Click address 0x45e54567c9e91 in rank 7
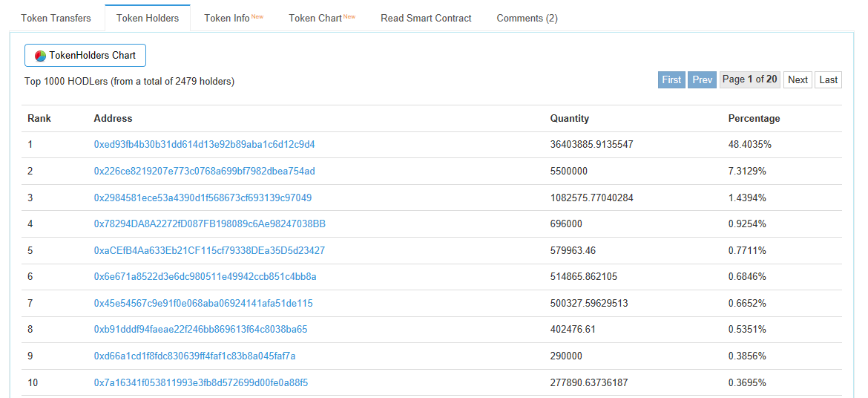Viewport: 868px width, 398px height. tap(203, 303)
